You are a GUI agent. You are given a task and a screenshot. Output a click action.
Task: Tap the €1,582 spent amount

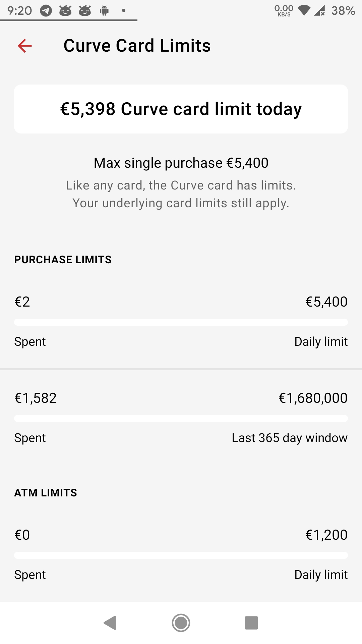(36, 398)
